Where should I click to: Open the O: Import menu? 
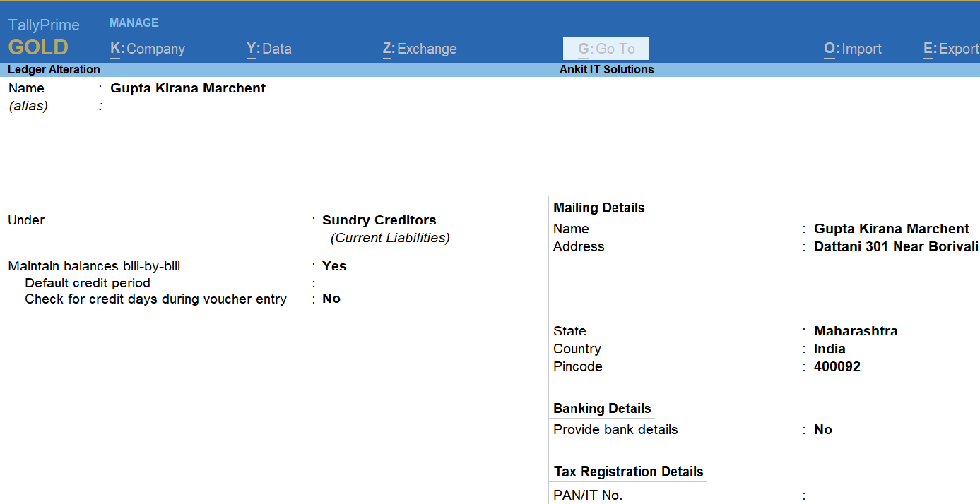pyautogui.click(x=853, y=49)
